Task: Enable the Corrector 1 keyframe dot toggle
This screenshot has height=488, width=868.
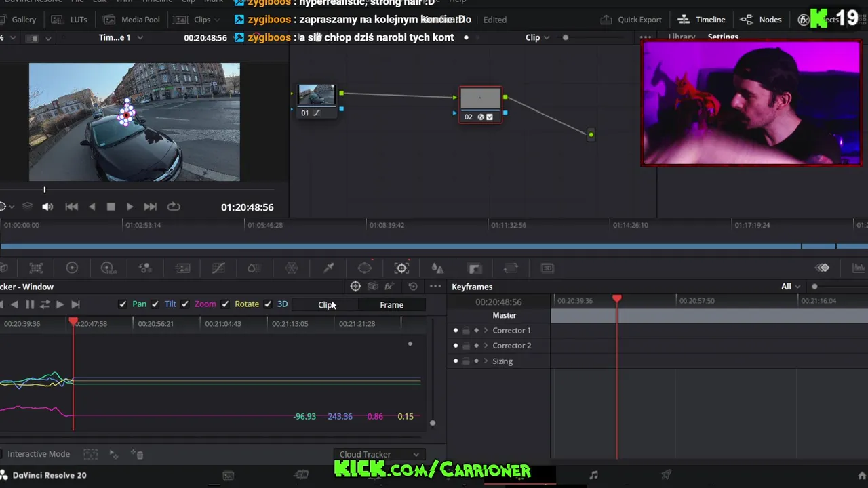Action: click(x=456, y=331)
